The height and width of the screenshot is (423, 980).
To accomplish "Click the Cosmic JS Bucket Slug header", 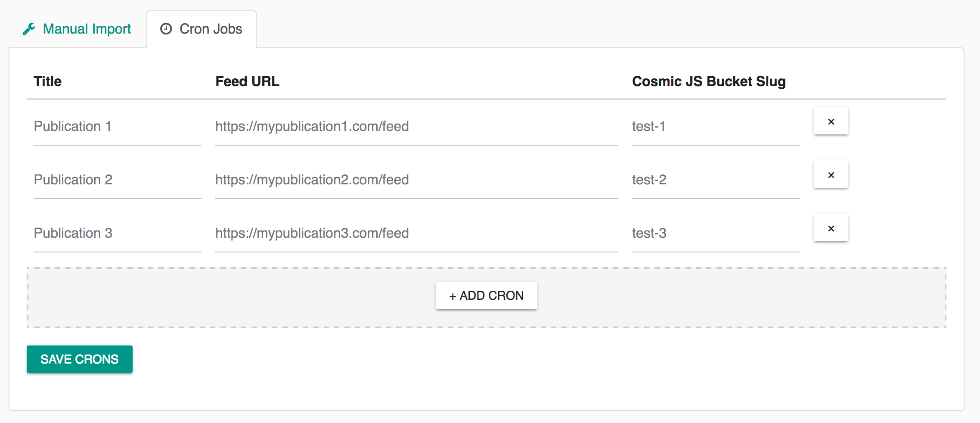I will [x=709, y=81].
